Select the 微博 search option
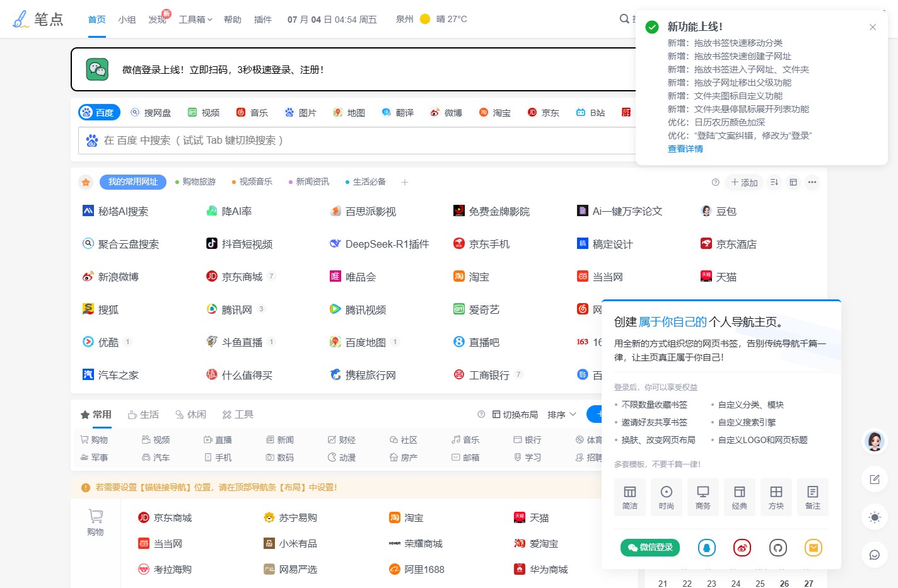The height and width of the screenshot is (588, 898). tap(446, 112)
